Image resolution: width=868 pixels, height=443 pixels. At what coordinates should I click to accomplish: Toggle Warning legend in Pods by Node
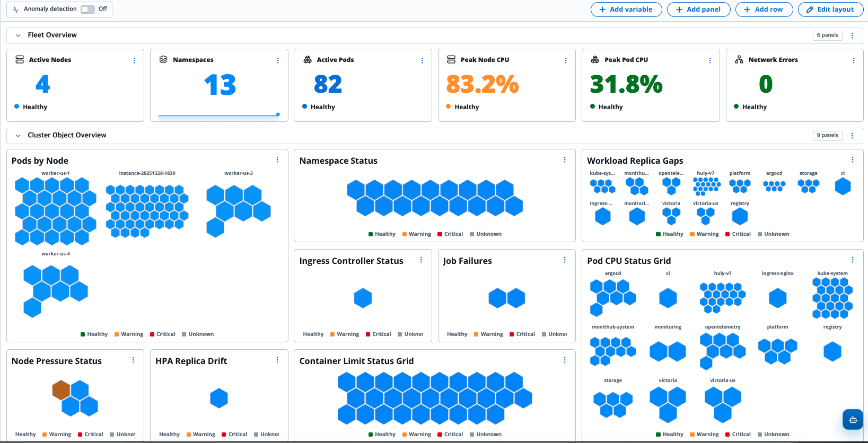(129, 334)
